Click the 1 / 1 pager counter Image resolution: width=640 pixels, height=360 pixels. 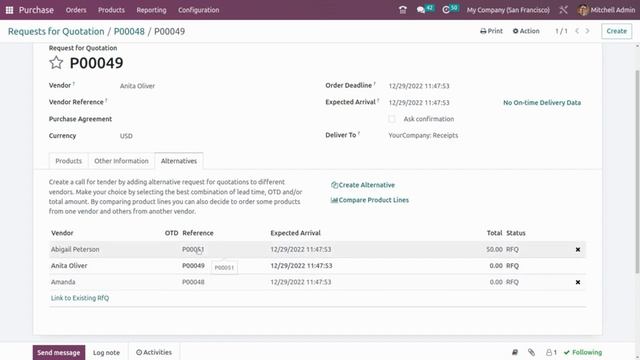[x=561, y=31]
